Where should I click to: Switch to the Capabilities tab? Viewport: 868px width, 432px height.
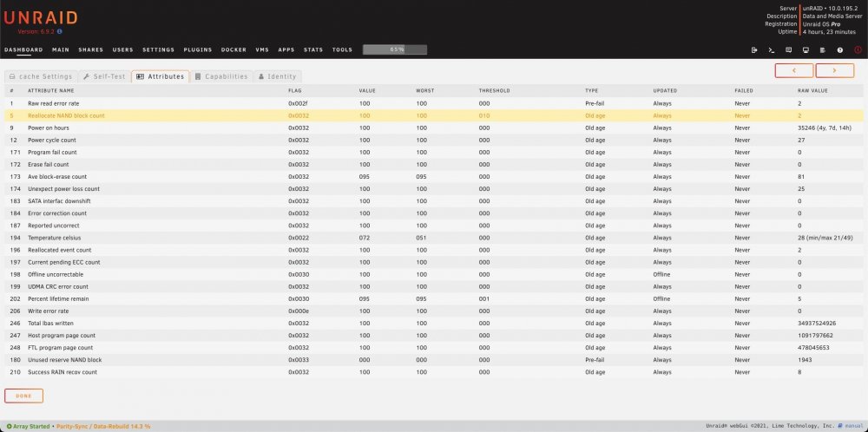click(x=221, y=76)
